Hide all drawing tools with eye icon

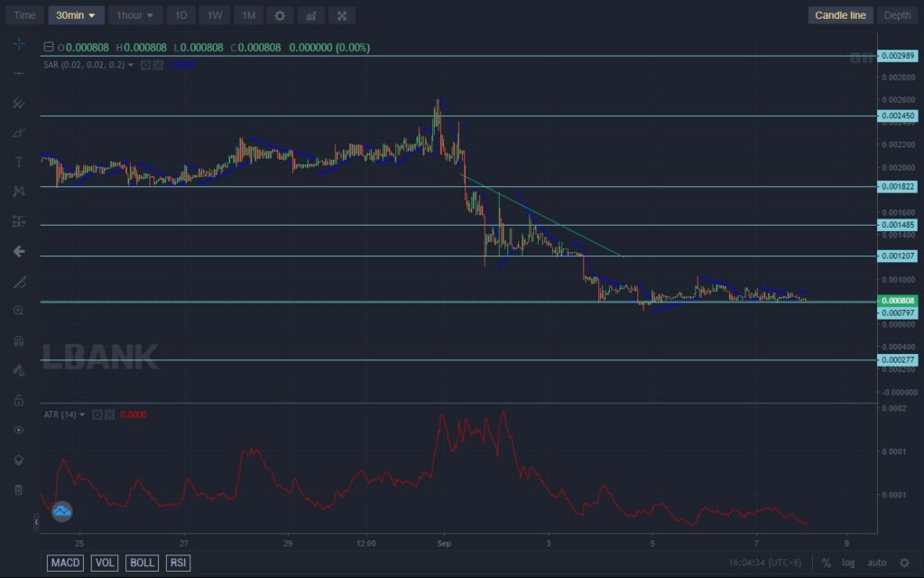pyautogui.click(x=19, y=430)
